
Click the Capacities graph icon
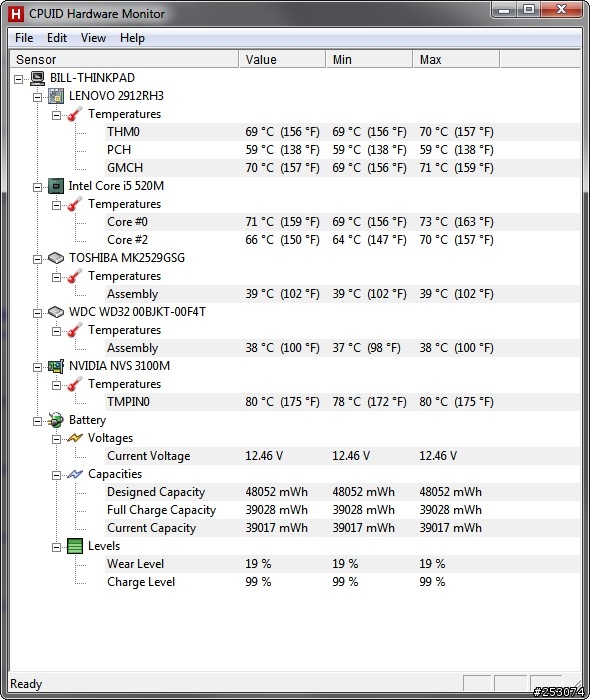[x=75, y=474]
